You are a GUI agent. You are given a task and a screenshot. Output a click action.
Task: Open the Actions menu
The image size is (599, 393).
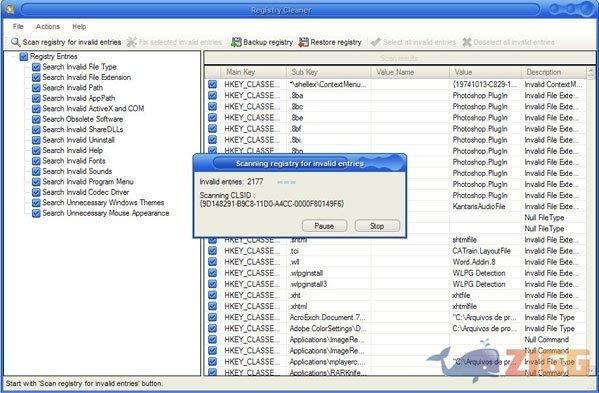tap(48, 26)
